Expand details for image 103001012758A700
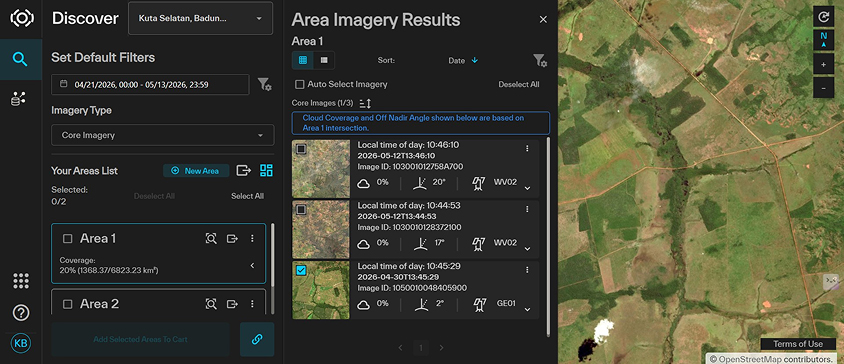844x364 pixels. pos(528,188)
